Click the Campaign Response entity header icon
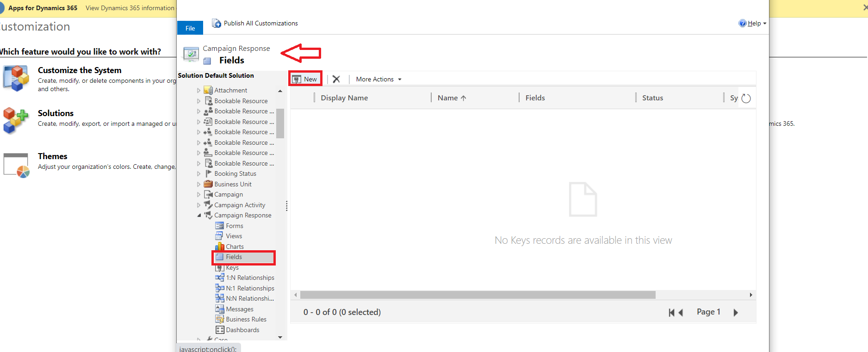 pyautogui.click(x=191, y=54)
